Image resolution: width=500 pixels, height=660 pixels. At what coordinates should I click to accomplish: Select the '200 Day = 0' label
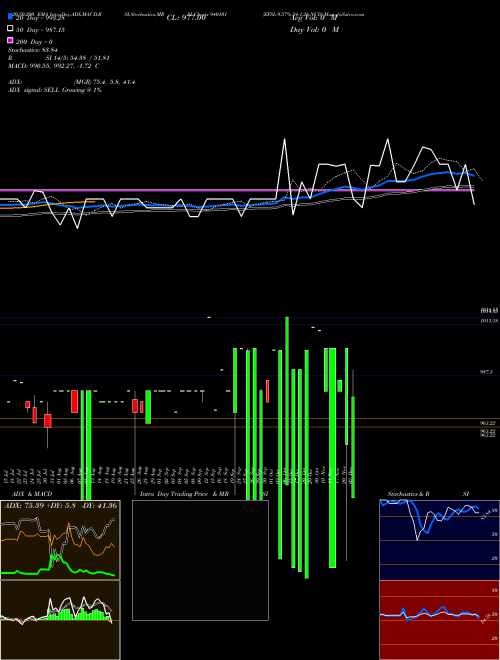click(x=34, y=42)
